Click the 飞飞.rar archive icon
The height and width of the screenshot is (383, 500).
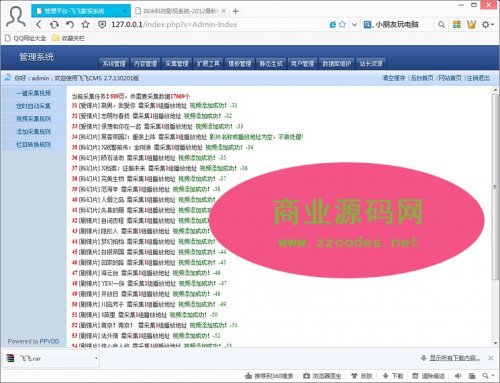point(11,358)
